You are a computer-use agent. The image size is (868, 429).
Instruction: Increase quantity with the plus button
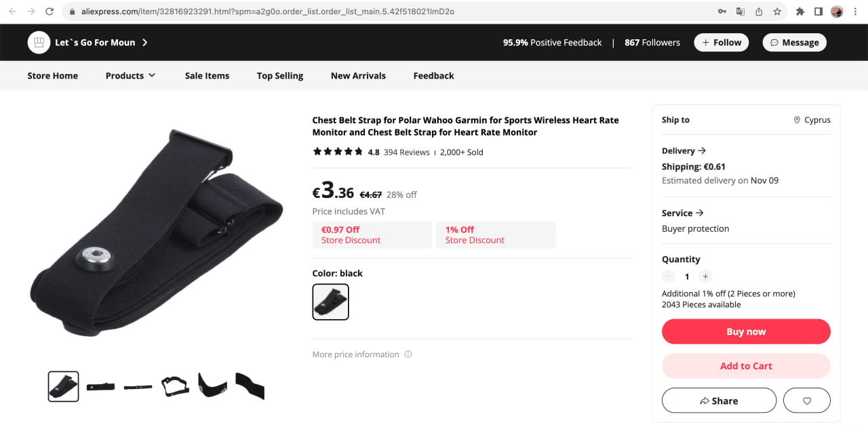(705, 277)
